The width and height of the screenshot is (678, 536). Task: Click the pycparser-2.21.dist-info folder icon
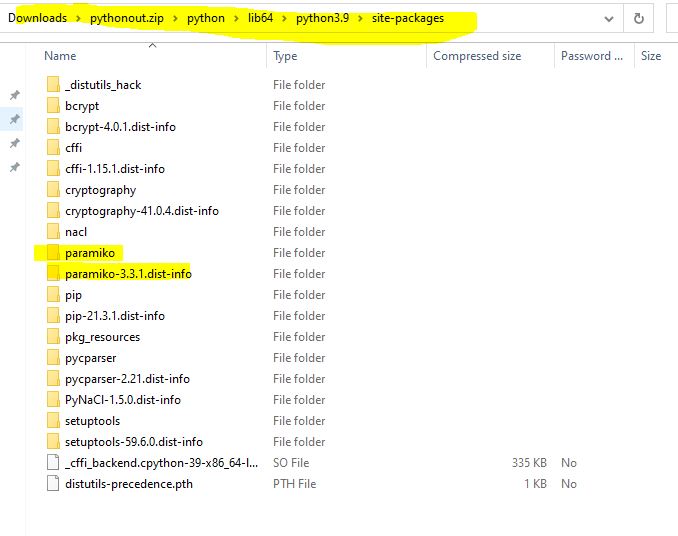pos(53,379)
